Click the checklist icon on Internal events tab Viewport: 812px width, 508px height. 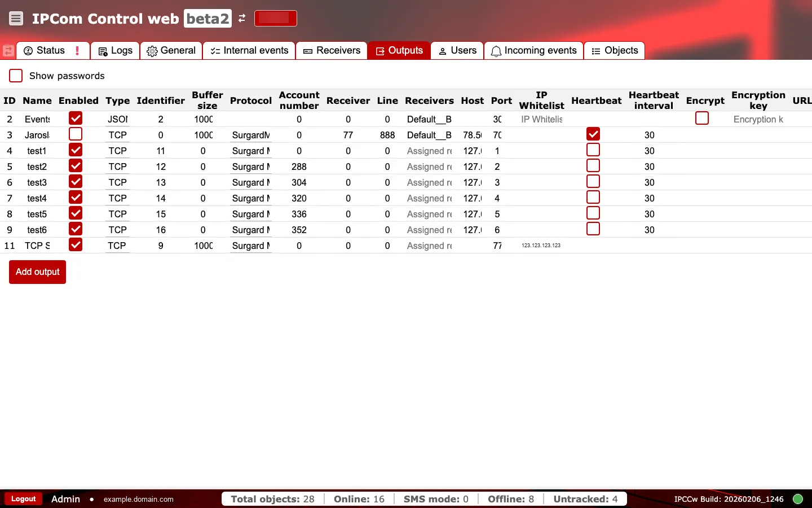[x=215, y=50]
